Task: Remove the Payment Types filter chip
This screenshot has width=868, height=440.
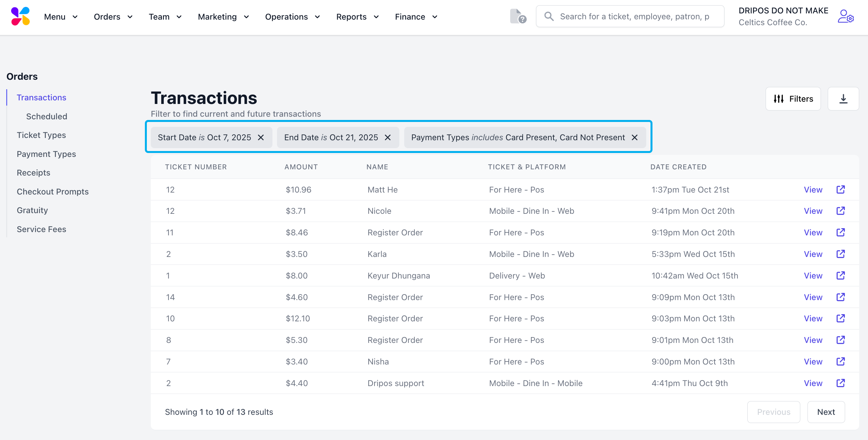Action: (x=634, y=137)
